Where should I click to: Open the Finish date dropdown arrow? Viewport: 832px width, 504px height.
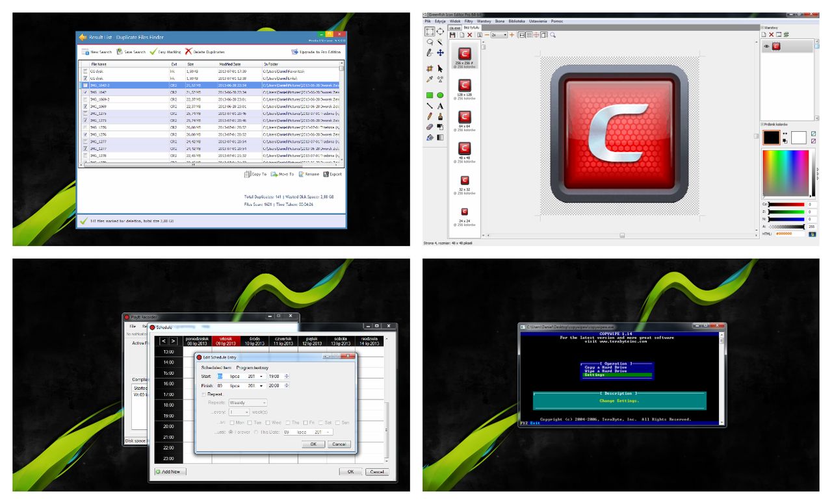261,386
